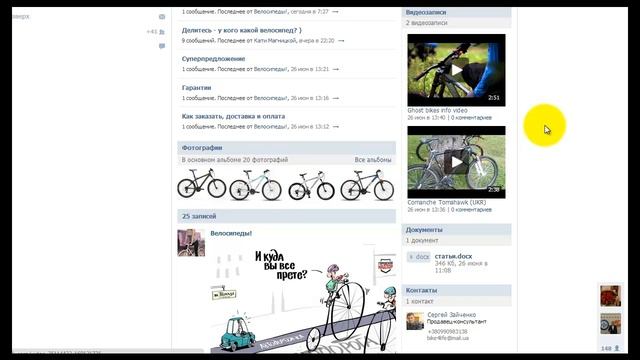Screen dimensions: 640x360
Task: Open the Гарантии discussion topic
Action: tap(196, 88)
